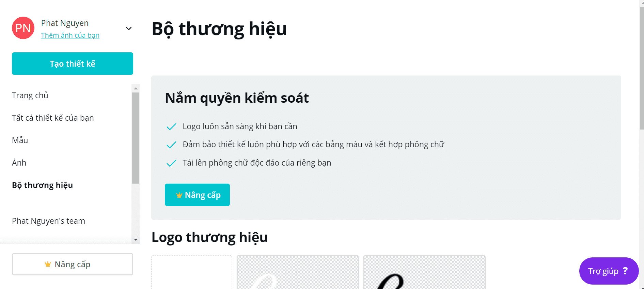Select the white script logo thumbnail

click(x=298, y=272)
